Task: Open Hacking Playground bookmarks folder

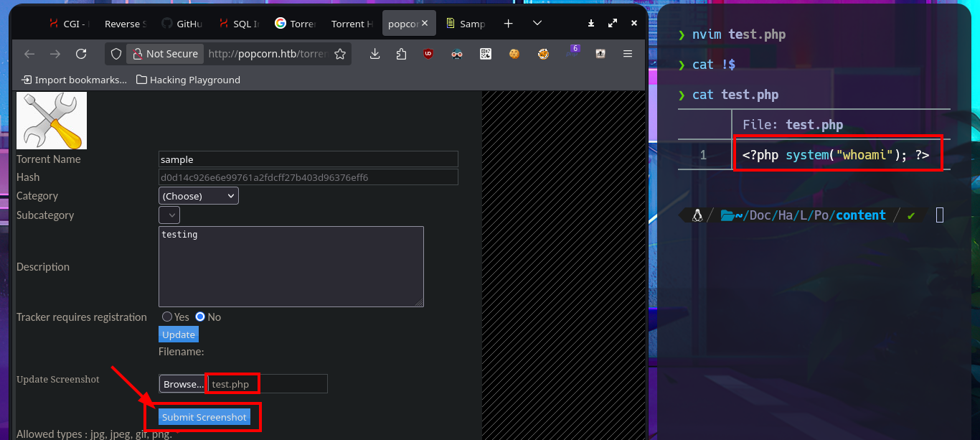Action: [x=188, y=80]
